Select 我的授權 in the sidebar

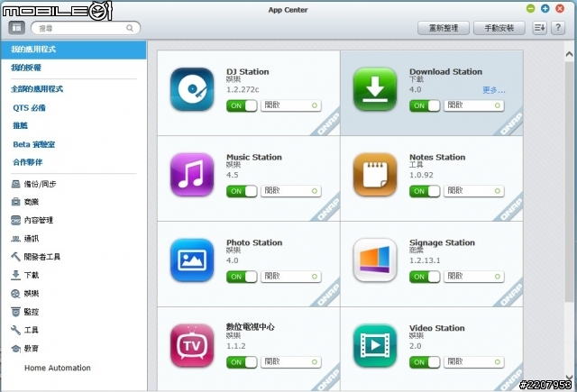click(26, 68)
